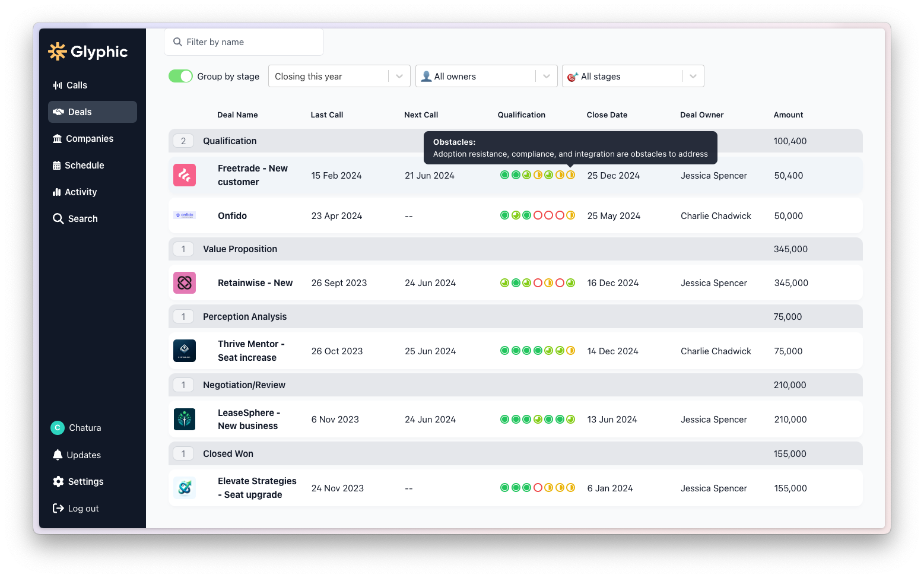The image size is (924, 578).
Task: Open the All stages dropdown
Action: pyautogui.click(x=633, y=76)
